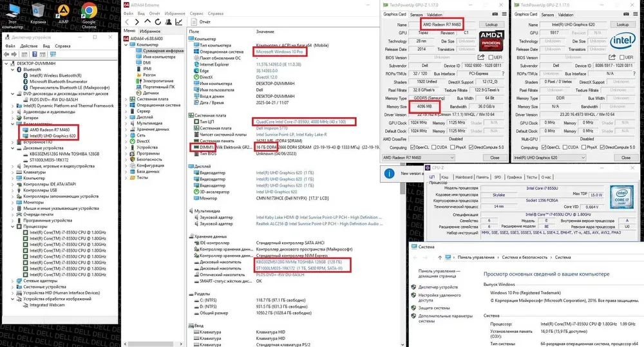Expand Клавиатуры node in Device Manager
Image resolution: width=644 pixels, height=347 pixels.
point(13,173)
